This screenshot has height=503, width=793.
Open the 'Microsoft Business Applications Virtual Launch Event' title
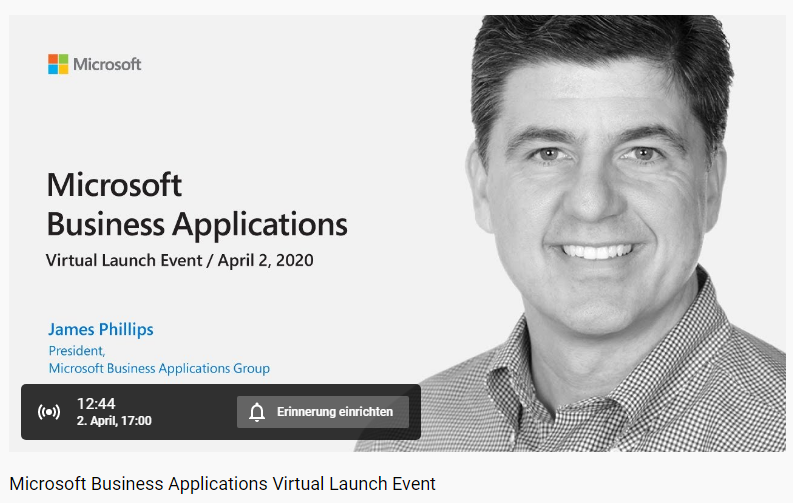click(223, 484)
